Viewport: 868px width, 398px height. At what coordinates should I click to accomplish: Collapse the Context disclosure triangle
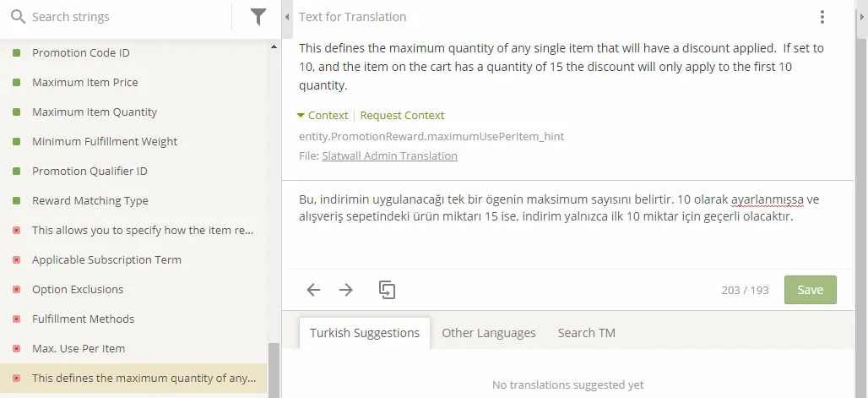(301, 115)
